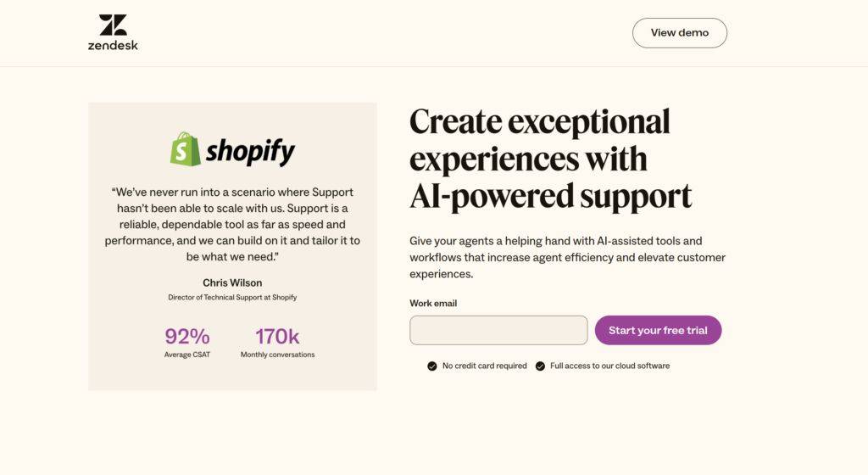The width and height of the screenshot is (868, 475).
Task: Click the Shopify shopping bag icon
Action: pyautogui.click(x=186, y=149)
